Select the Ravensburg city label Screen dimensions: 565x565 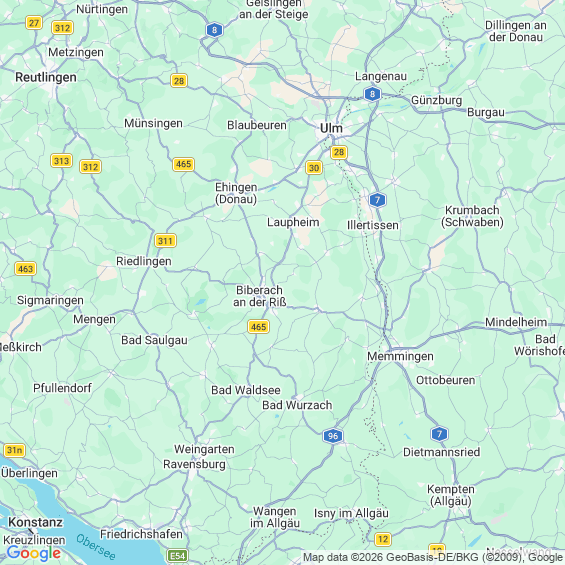click(x=194, y=464)
